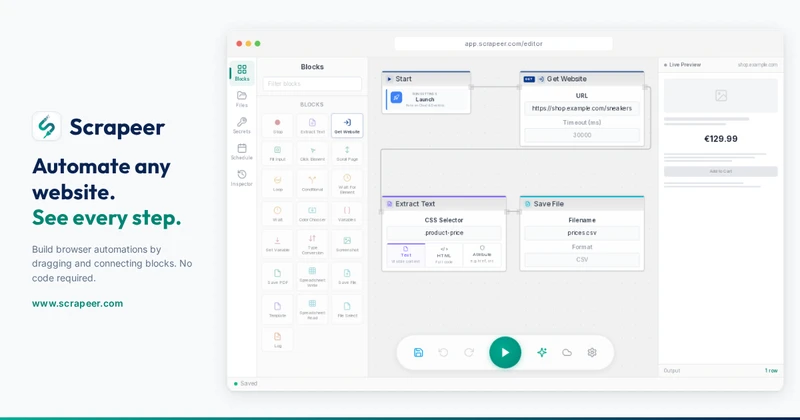Pick the Color Chooser block

pos(312,213)
